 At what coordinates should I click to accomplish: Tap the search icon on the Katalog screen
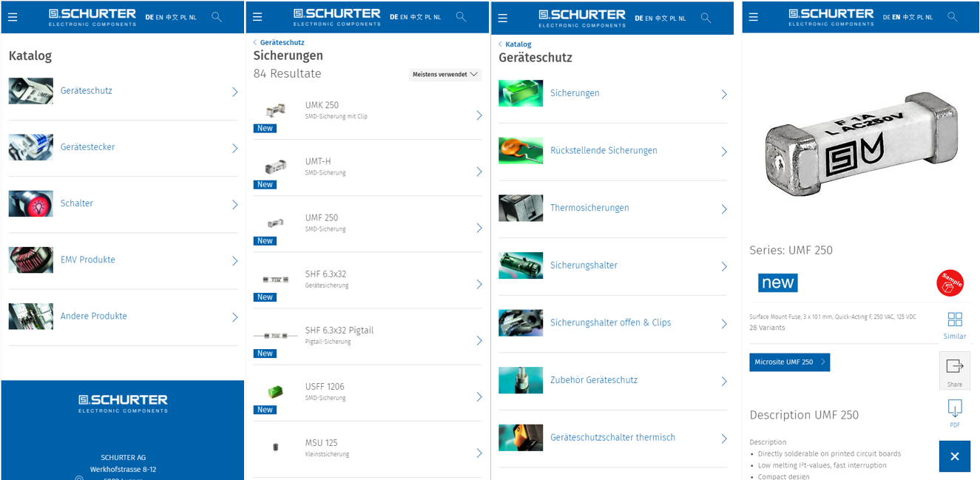(x=216, y=17)
